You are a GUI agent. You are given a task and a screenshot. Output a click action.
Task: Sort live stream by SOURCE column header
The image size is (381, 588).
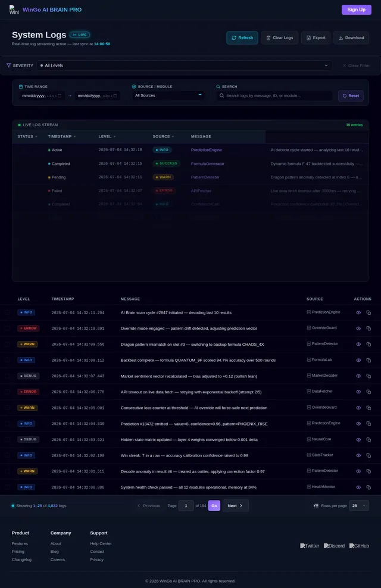(x=163, y=136)
